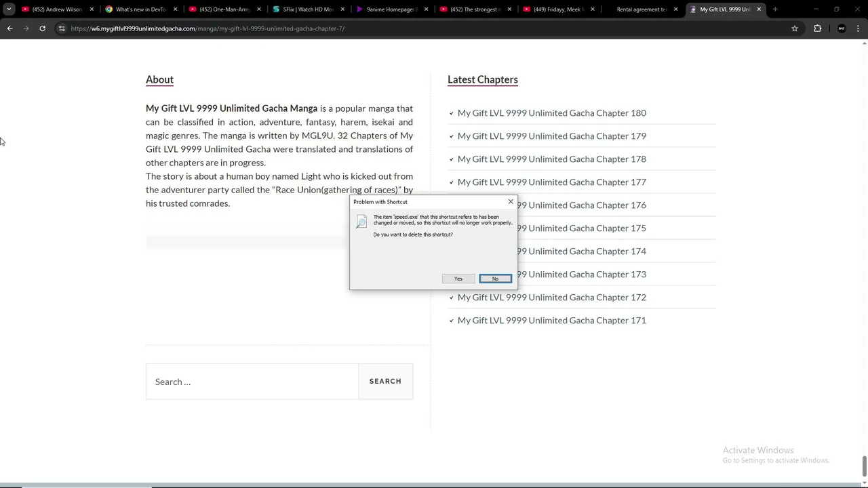
Task: Close the What's new in DevTools tab
Action: point(175,9)
